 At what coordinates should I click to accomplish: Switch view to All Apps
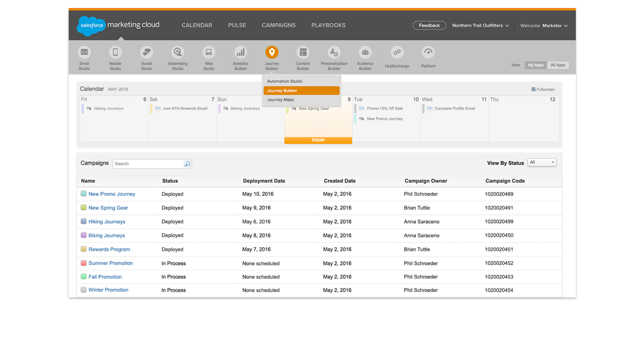(x=558, y=65)
